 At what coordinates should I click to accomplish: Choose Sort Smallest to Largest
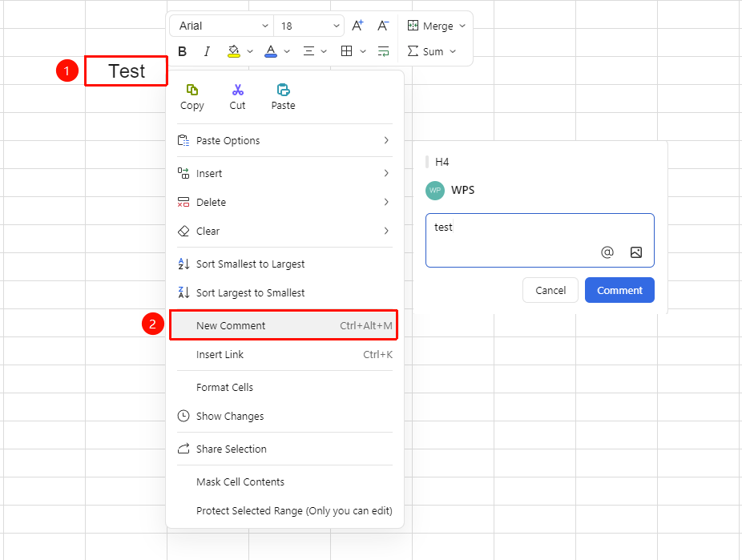[285, 264]
